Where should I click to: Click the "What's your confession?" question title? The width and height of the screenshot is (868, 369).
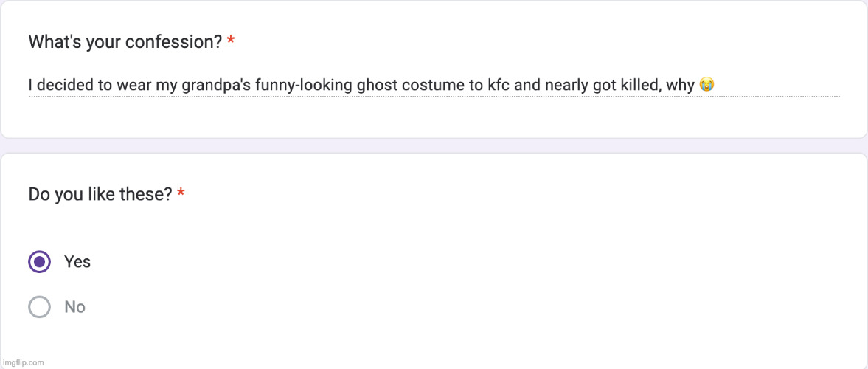125,42
